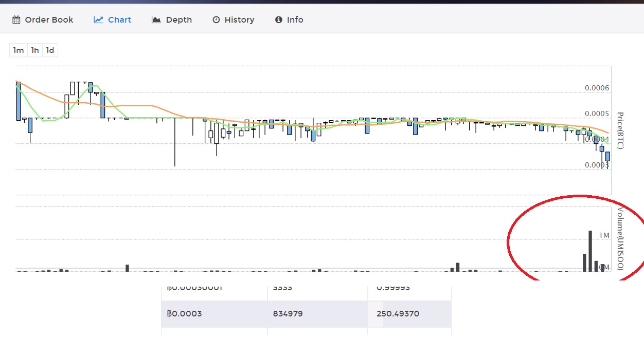Click the last blue candlestick at chart's right edge
The height and width of the screenshot is (338, 644).
pyautogui.click(x=607, y=157)
